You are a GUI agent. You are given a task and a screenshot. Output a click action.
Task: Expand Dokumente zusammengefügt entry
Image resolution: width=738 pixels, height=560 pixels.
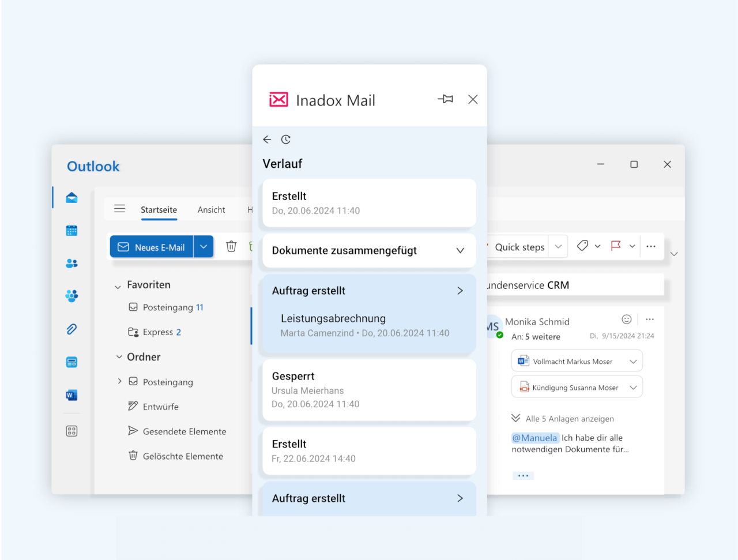369,250
